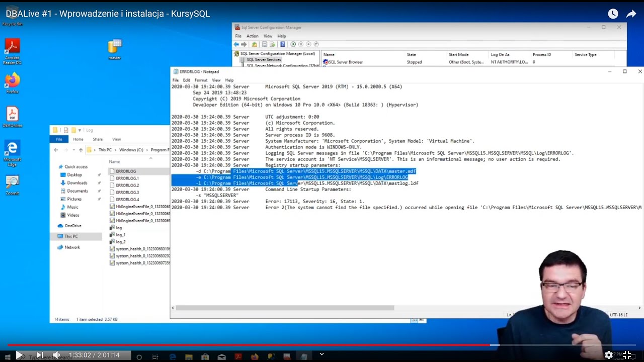Image resolution: width=644 pixels, height=362 pixels.
Task: Click Explorer Back navigation arrow
Action: 56,150
